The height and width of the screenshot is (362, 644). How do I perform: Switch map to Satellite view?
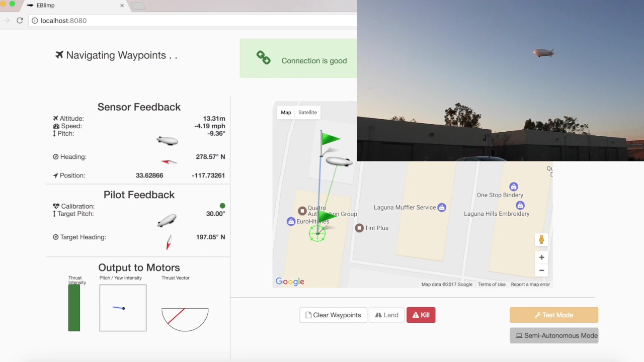click(307, 112)
